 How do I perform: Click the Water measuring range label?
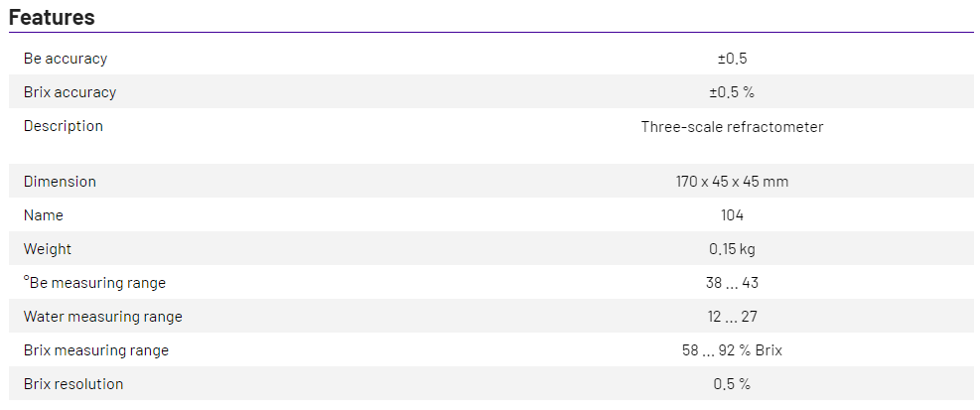103,317
